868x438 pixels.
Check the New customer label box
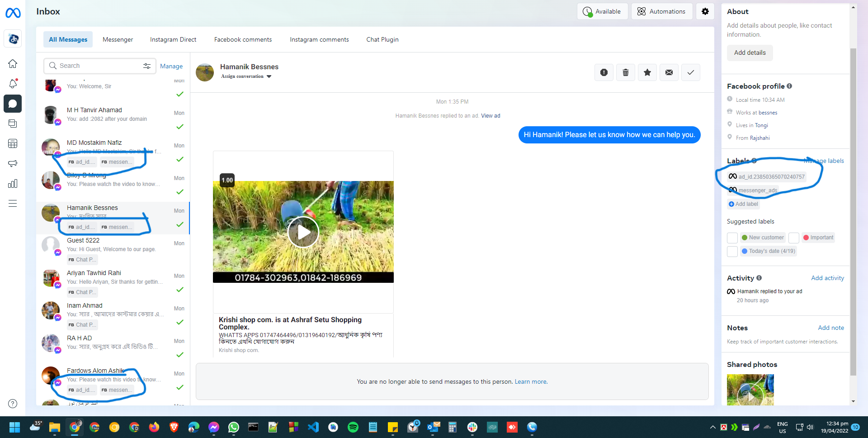tap(732, 238)
